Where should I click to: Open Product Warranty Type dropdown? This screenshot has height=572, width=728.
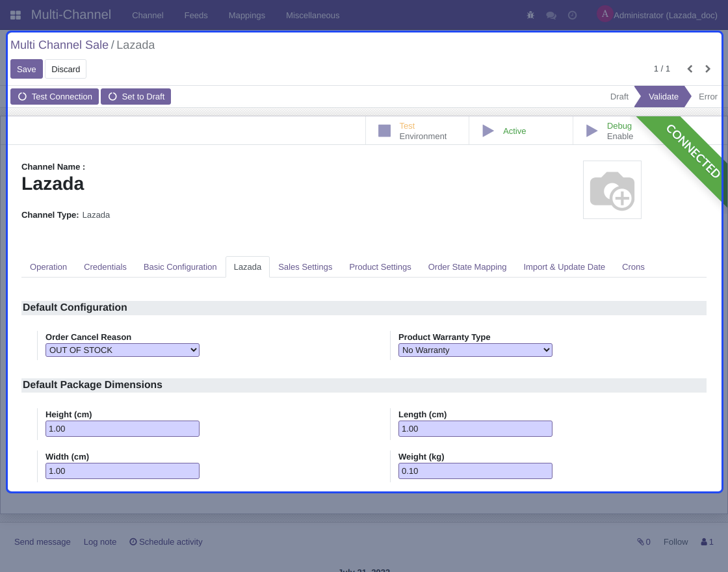475,350
